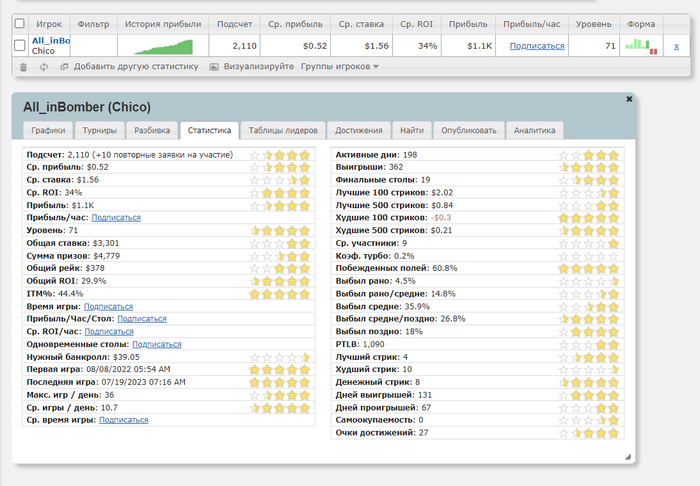Click the star rating for 'Дней проигрышей'

588,408
